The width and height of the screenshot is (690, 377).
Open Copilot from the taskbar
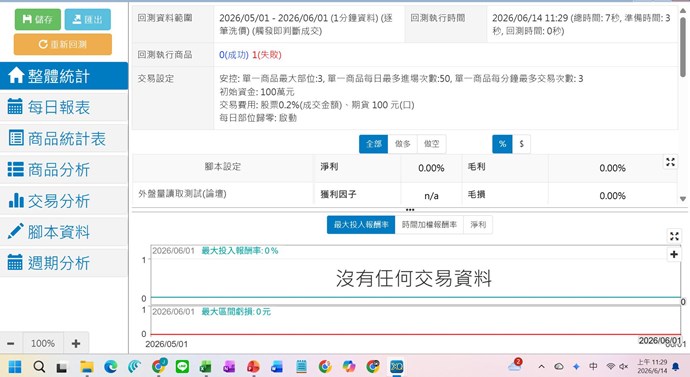coord(349,366)
